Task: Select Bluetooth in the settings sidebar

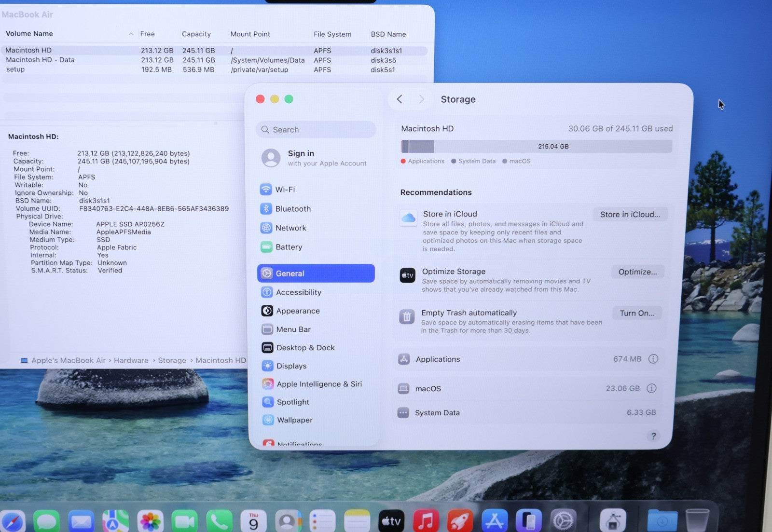Action: pos(292,209)
